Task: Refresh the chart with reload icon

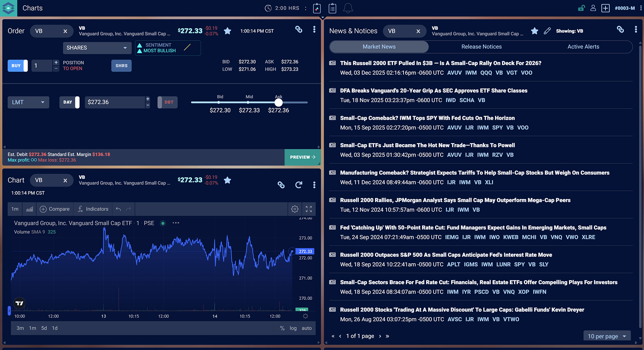Action: [x=299, y=185]
